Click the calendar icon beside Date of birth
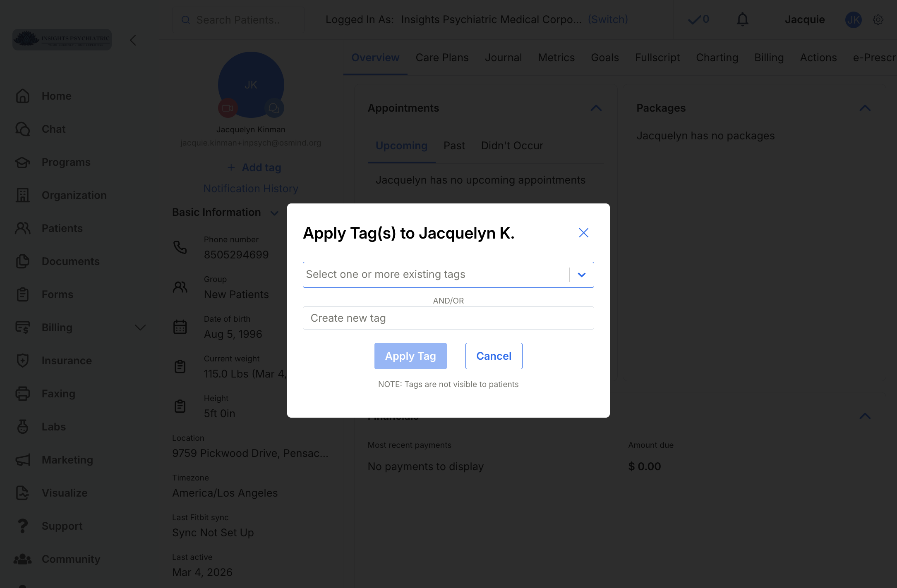This screenshot has height=588, width=897. pyautogui.click(x=180, y=327)
